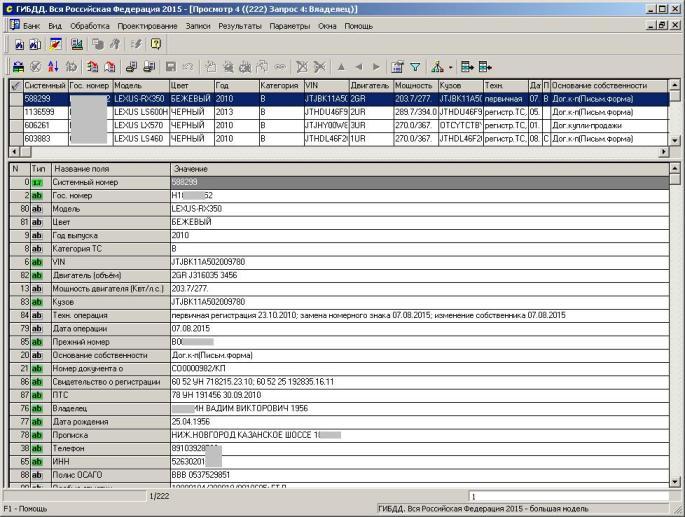This screenshot has width=685, height=517.
Task: Click the open bank icon in second toolbar
Action: pos(18,67)
